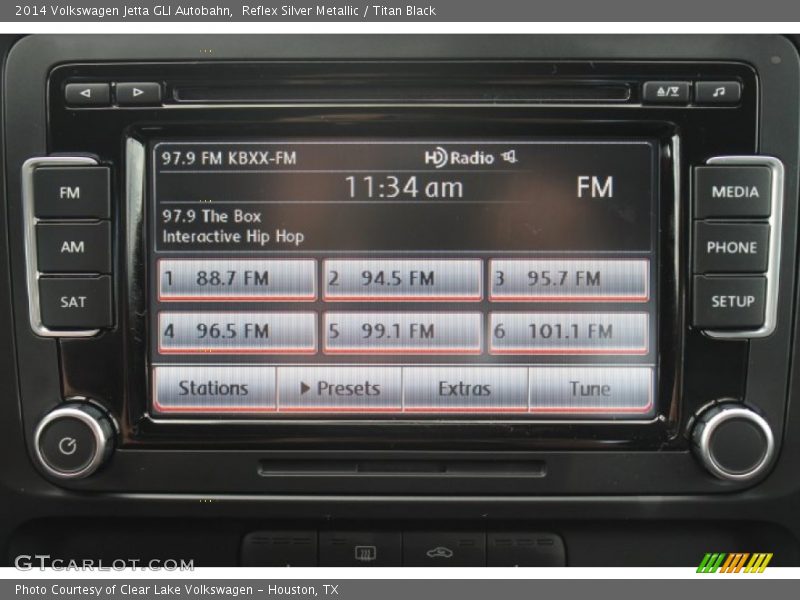Viewport: 800px width, 600px height.
Task: Tune to preset 6 101.1 FM
Action: pos(568,332)
